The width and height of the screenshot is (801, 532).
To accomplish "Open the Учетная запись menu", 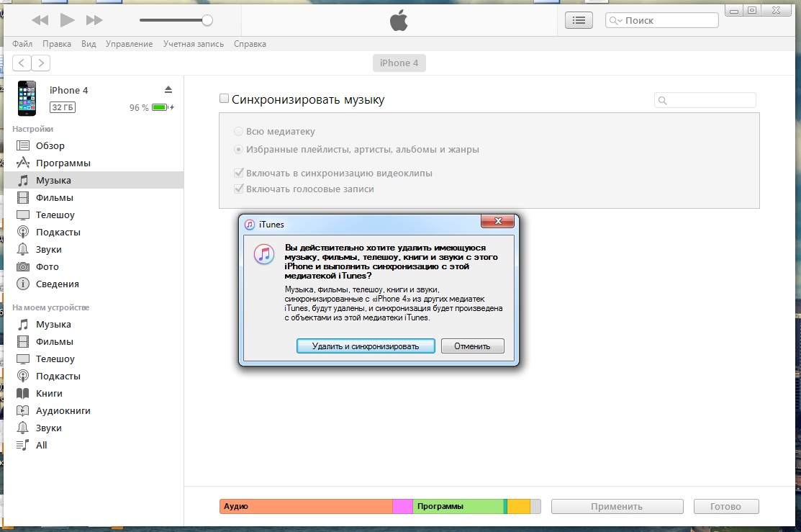I will click(x=194, y=44).
